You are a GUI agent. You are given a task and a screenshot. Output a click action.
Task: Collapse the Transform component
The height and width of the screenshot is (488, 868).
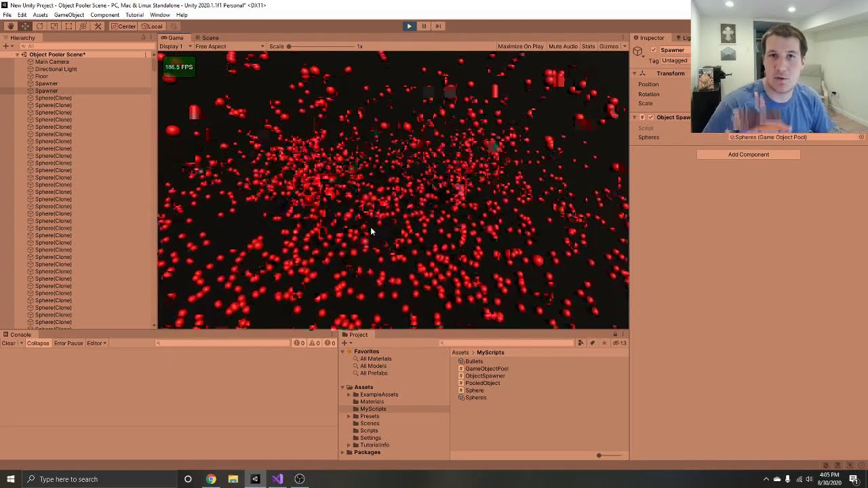(x=635, y=74)
